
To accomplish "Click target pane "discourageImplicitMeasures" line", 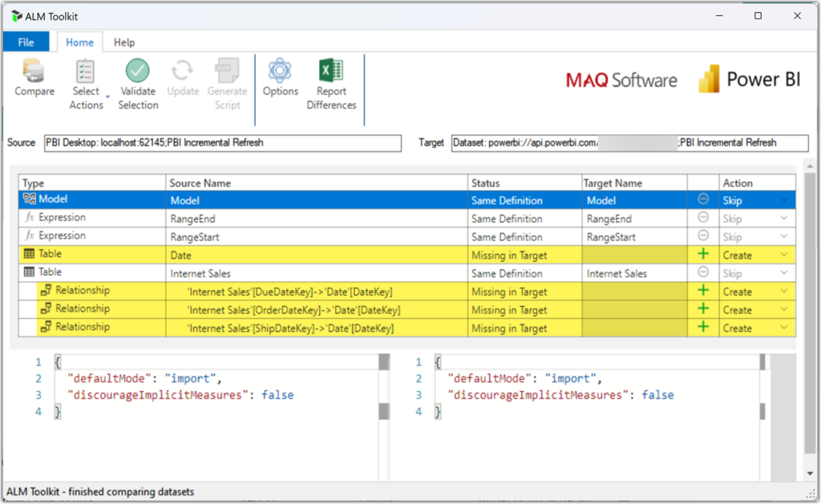I will [560, 395].
